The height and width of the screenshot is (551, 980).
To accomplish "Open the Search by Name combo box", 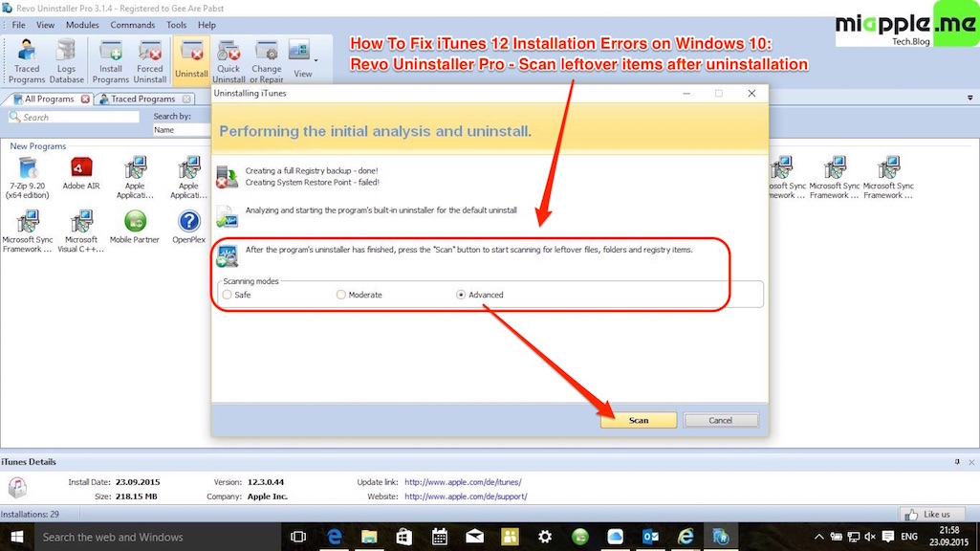I will (181, 129).
